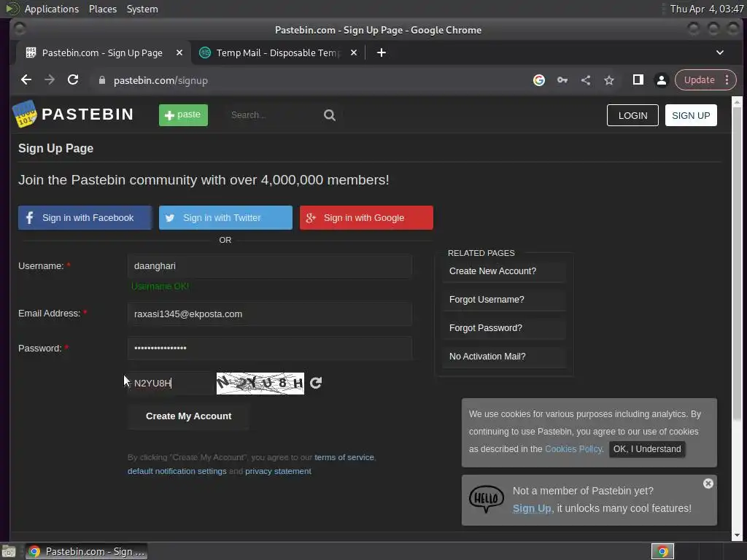Sign in with Twitter
Viewport: 747px width, 560px height.
click(225, 217)
